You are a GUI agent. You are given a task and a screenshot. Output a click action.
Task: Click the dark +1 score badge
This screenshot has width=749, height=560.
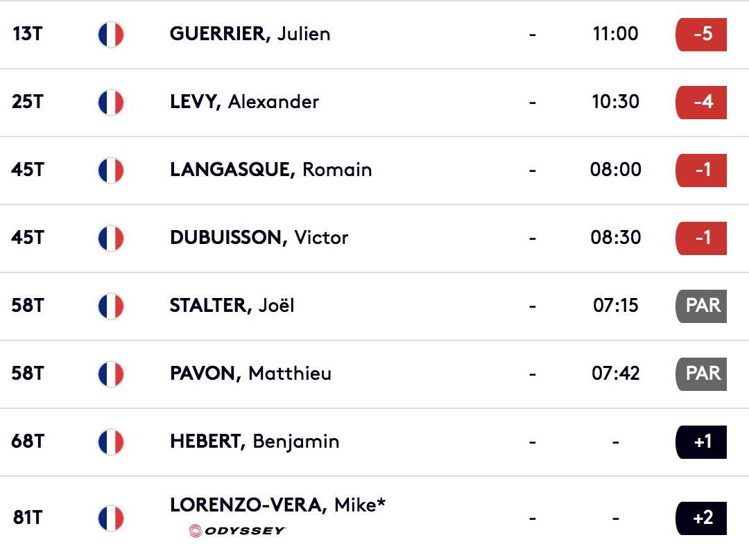(701, 441)
